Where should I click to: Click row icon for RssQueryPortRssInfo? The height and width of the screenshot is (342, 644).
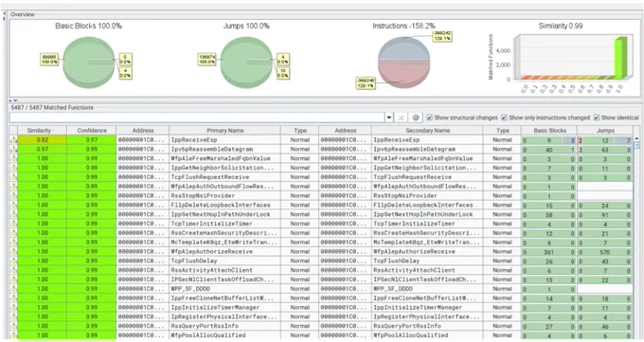[x=13, y=326]
